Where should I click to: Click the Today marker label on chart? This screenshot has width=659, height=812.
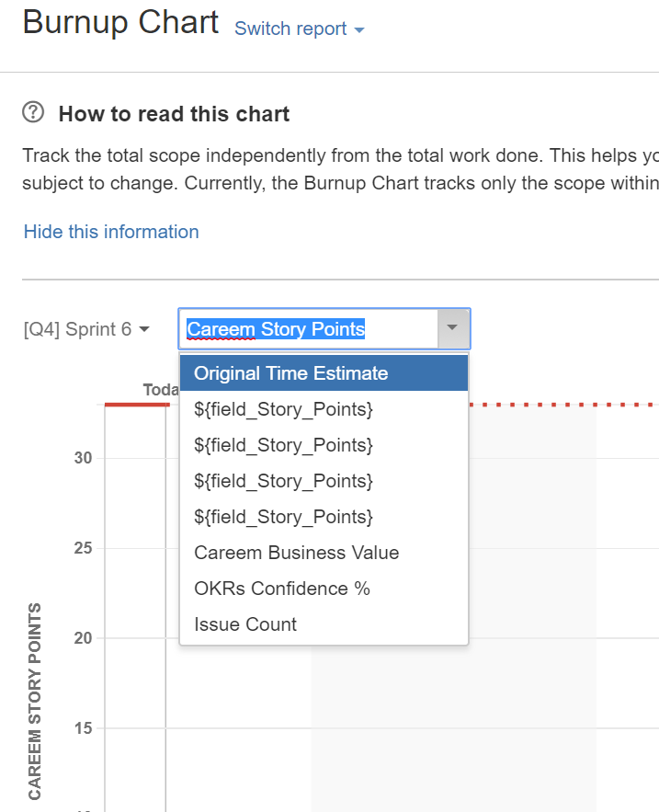(161, 389)
